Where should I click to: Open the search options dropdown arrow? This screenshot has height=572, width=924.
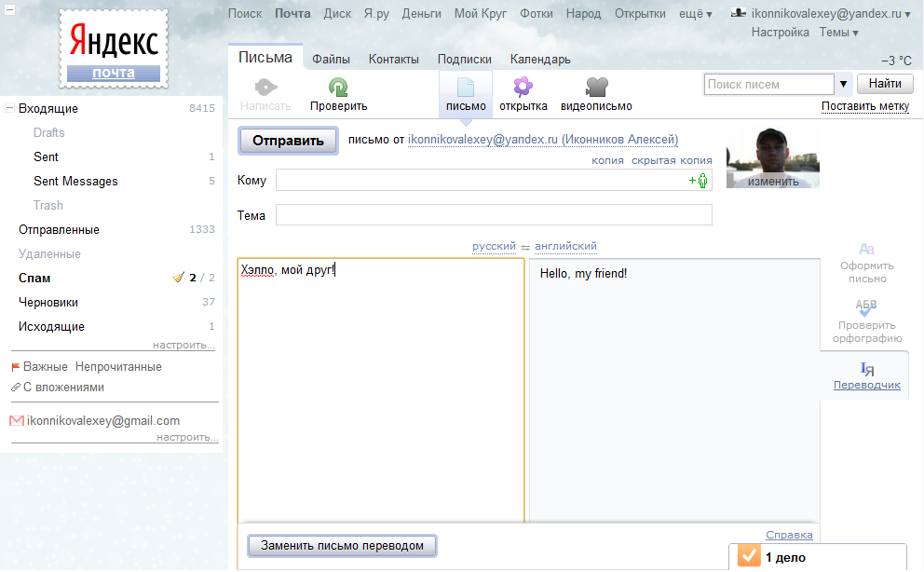pos(843,84)
